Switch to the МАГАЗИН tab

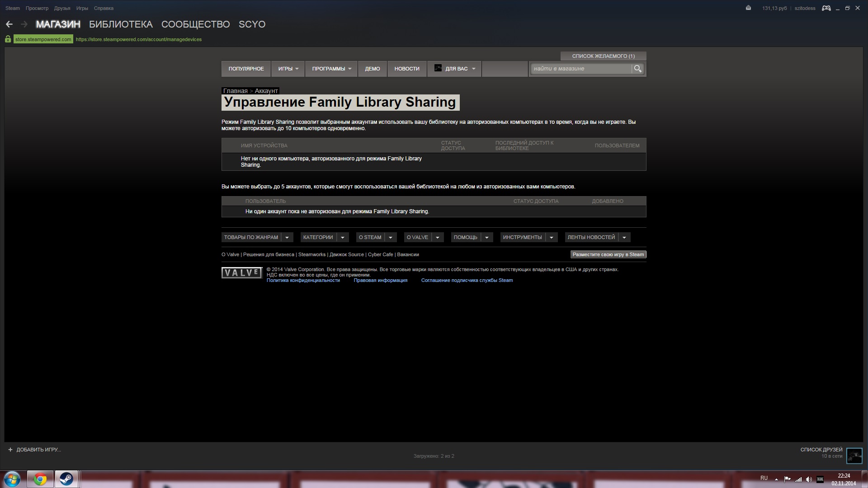tap(58, 24)
